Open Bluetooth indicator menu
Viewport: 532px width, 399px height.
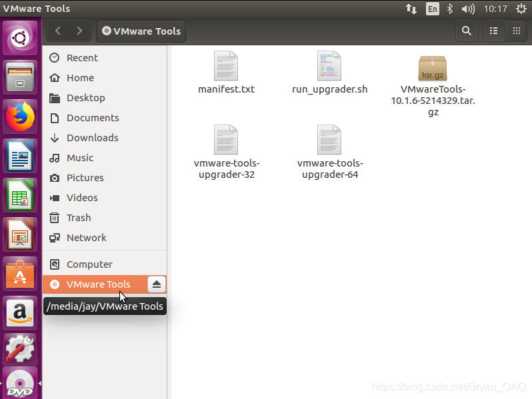pos(450,9)
